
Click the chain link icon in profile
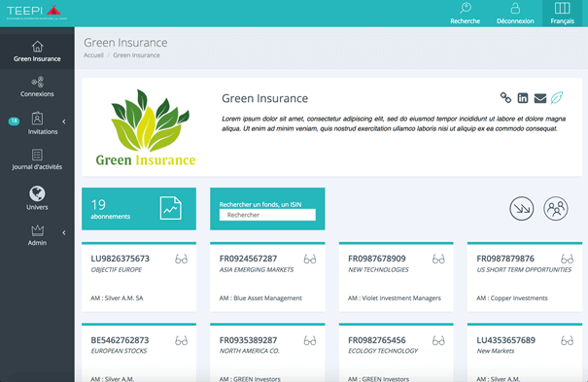click(x=505, y=98)
